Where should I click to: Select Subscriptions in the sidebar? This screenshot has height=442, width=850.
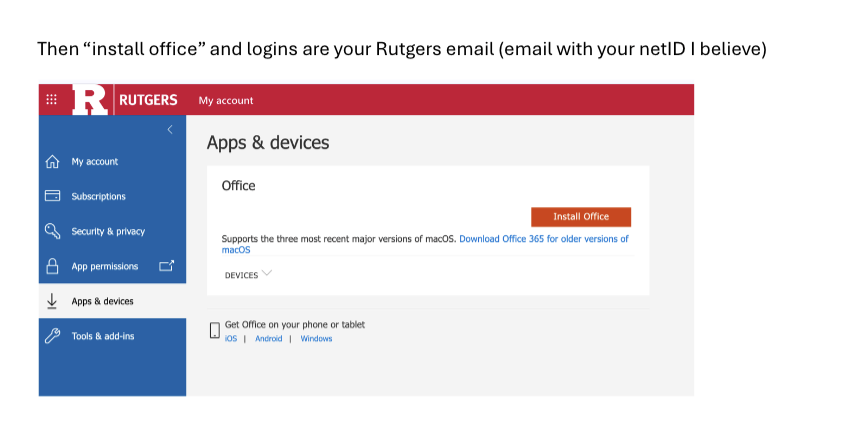click(x=98, y=197)
